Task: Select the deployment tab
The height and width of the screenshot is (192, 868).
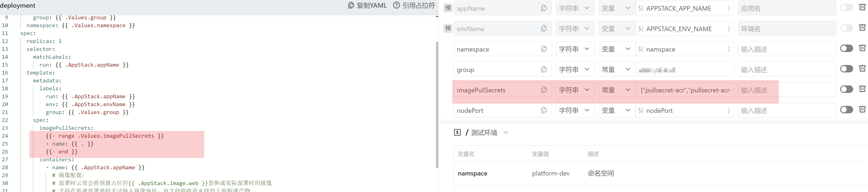Action: pyautogui.click(x=17, y=5)
